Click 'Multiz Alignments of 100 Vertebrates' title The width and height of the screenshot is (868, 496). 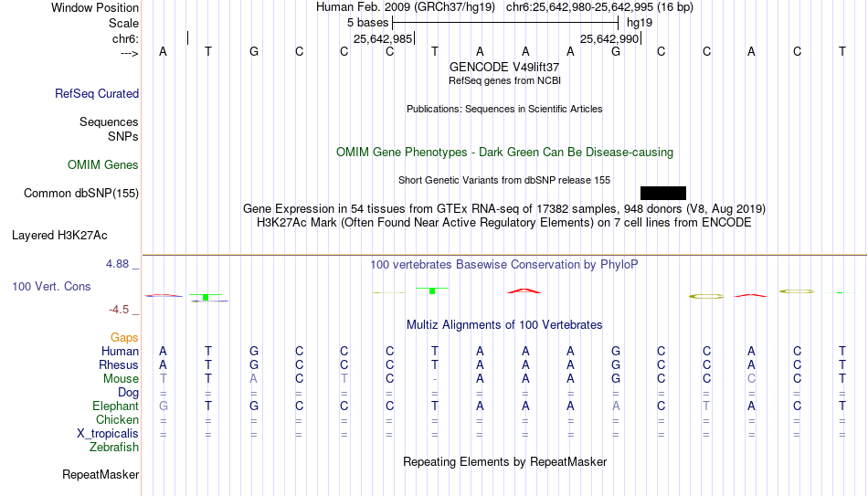tap(504, 325)
